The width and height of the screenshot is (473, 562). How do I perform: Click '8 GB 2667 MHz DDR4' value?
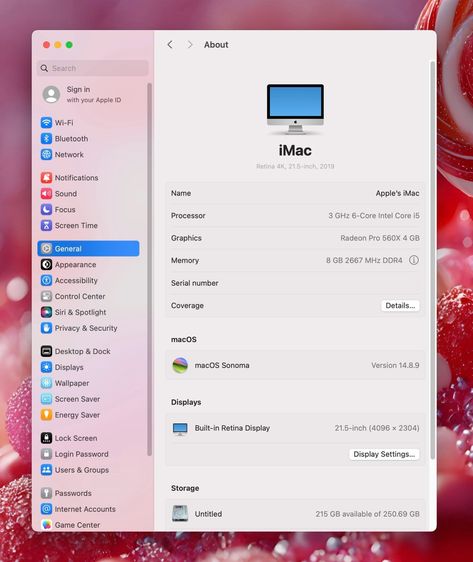[364, 260]
